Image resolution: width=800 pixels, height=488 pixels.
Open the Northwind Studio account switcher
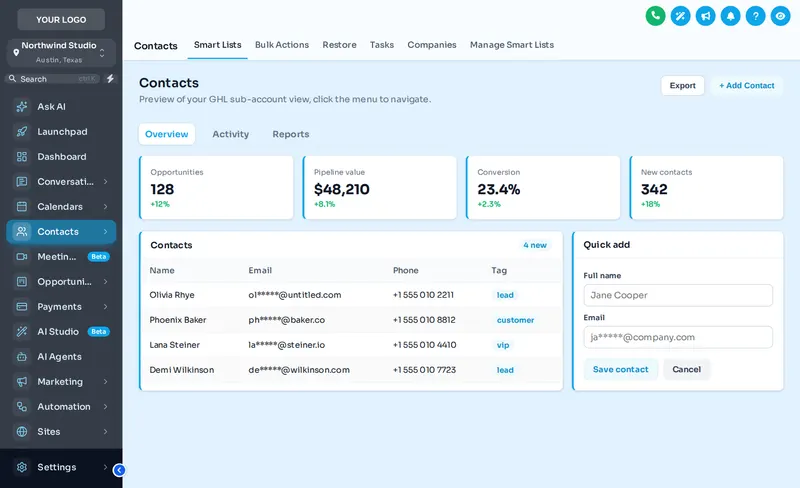click(x=61, y=53)
